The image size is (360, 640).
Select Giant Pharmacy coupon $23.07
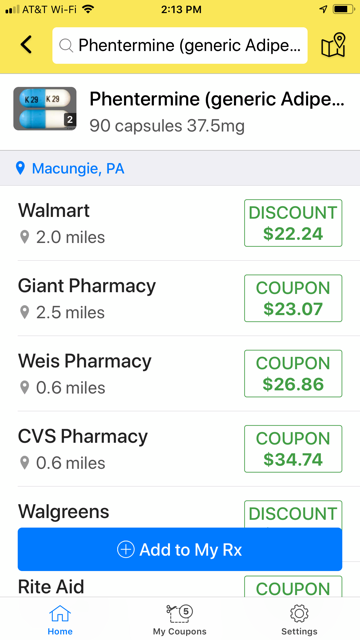click(x=293, y=298)
